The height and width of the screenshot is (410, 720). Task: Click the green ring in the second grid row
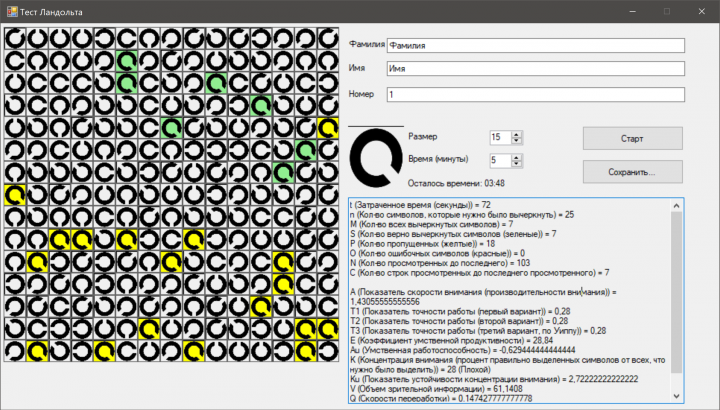[127, 61]
